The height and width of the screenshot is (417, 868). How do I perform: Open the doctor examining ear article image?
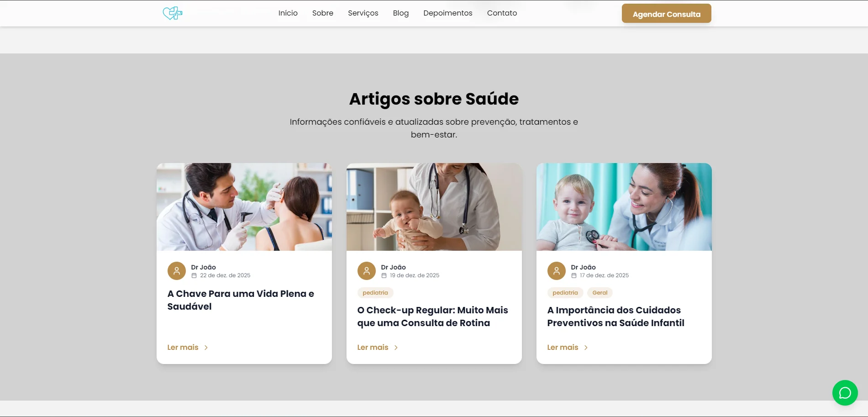(244, 207)
